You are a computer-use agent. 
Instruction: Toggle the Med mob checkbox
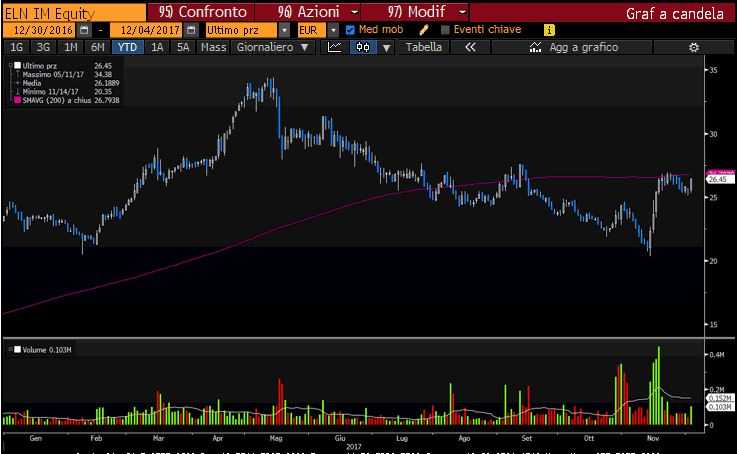pyautogui.click(x=350, y=30)
